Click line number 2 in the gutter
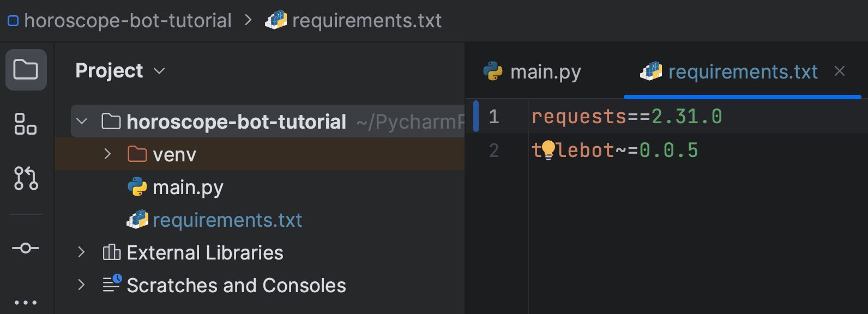The image size is (868, 314). pyautogui.click(x=494, y=150)
